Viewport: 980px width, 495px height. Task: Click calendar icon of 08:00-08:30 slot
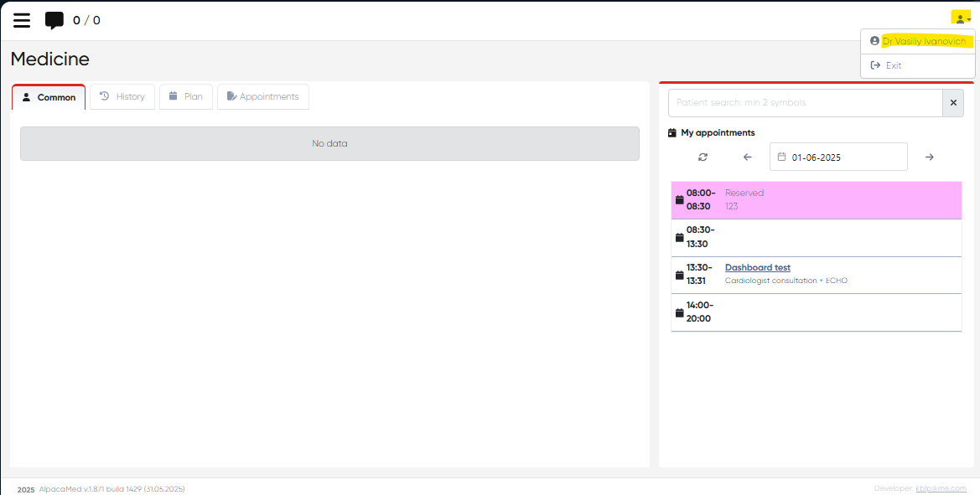679,200
